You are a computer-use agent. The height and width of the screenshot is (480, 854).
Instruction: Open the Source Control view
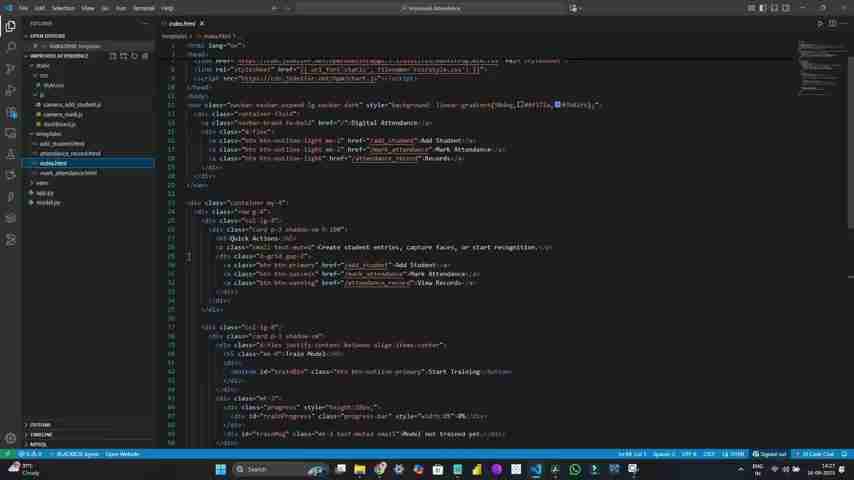tap(11, 69)
